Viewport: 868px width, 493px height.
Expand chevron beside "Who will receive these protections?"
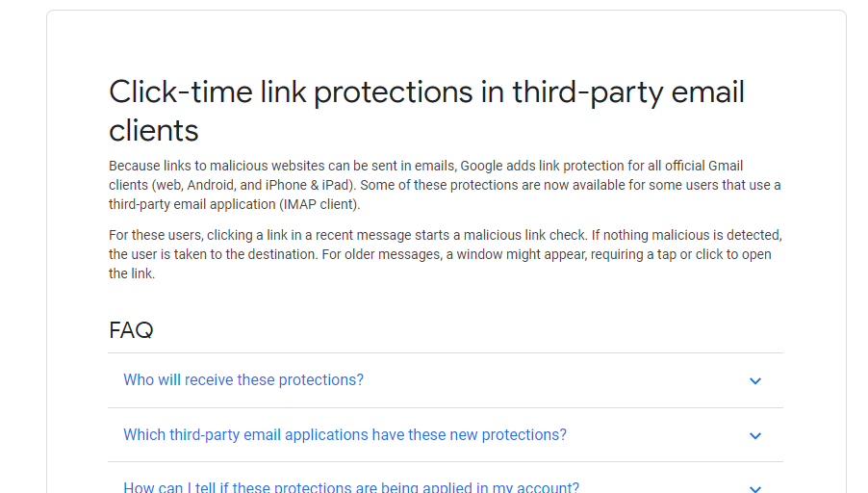click(x=755, y=380)
